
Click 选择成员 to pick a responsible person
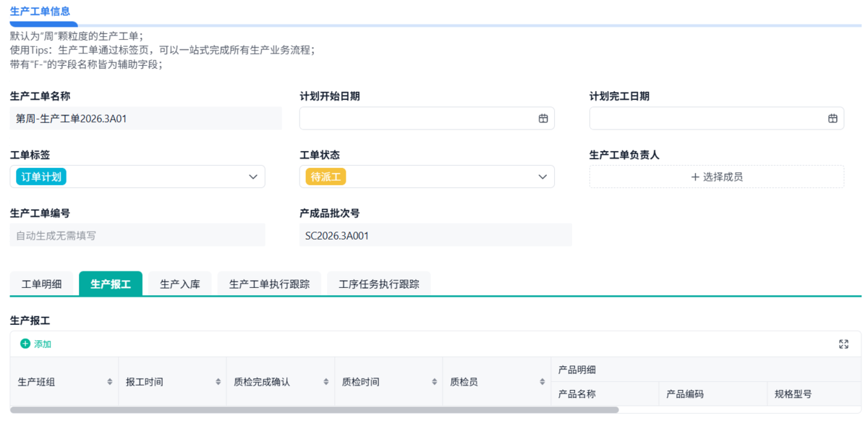[716, 176]
